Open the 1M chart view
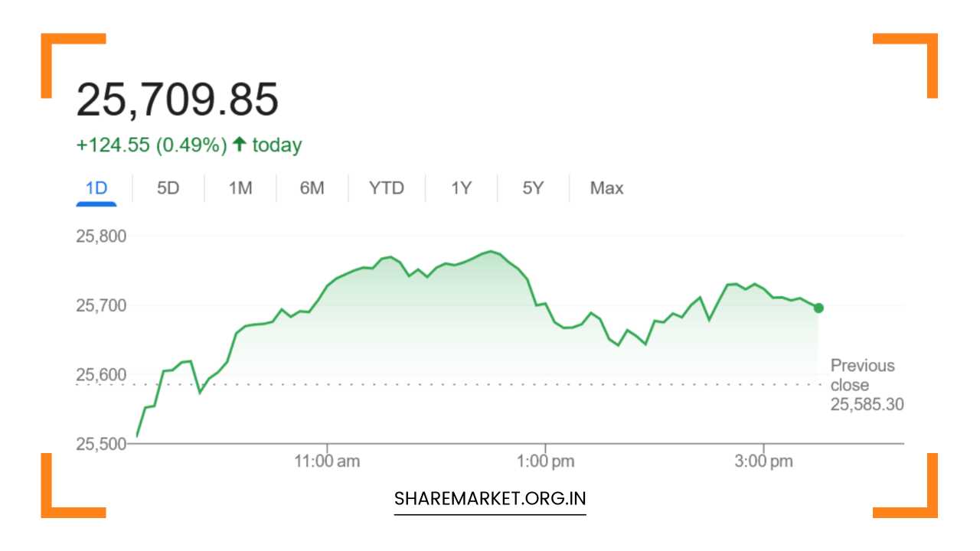The width and height of the screenshot is (980, 551). (x=240, y=188)
